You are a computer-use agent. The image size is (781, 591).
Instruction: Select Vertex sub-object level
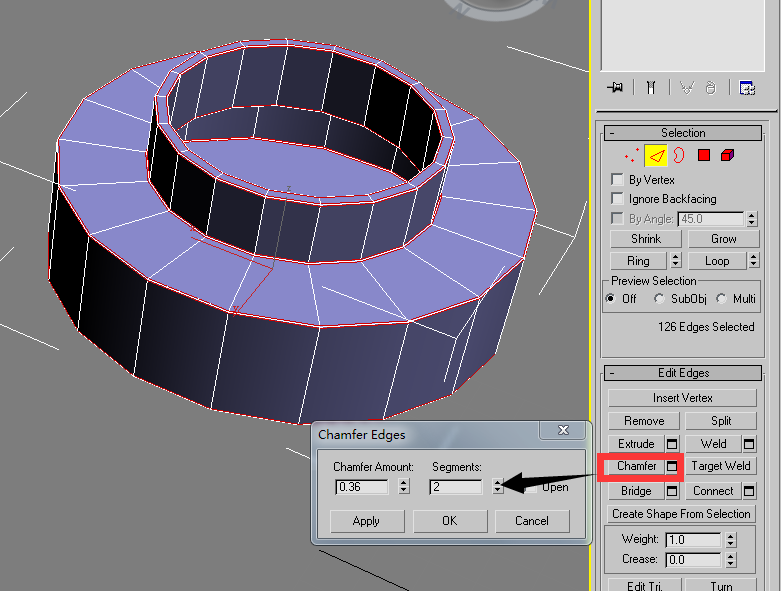(x=632, y=155)
